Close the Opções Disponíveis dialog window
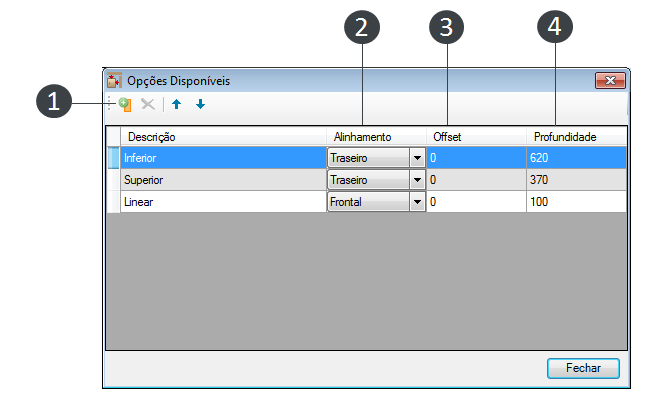The height and width of the screenshot is (394, 655). coord(610,80)
